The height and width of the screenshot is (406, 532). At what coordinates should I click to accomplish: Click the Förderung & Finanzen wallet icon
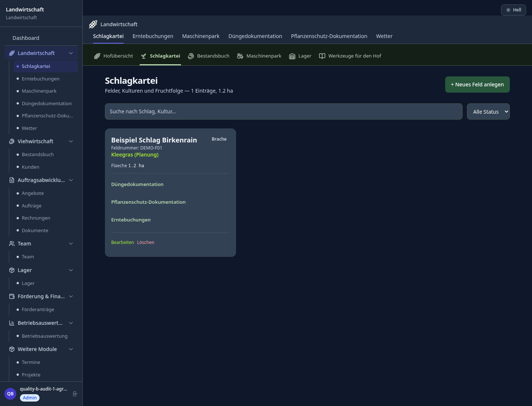point(12,296)
